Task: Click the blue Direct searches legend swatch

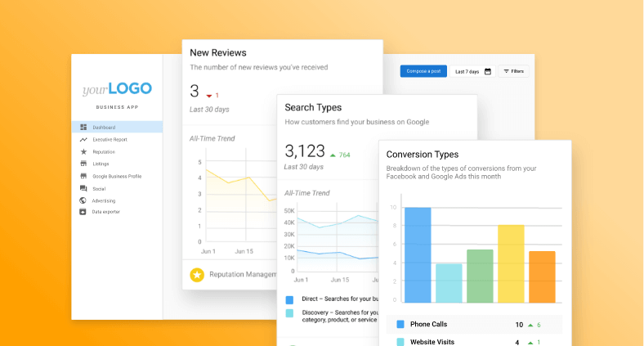Action: (x=290, y=299)
